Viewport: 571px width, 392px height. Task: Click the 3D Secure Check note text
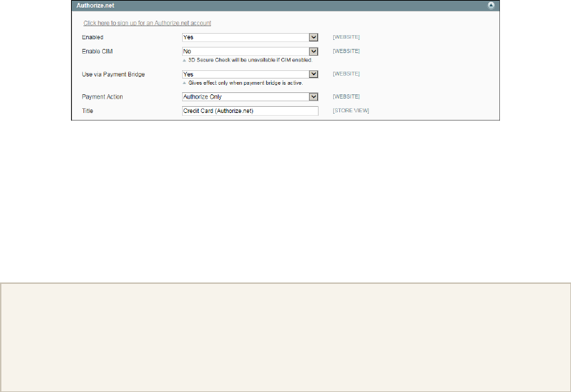click(x=250, y=60)
